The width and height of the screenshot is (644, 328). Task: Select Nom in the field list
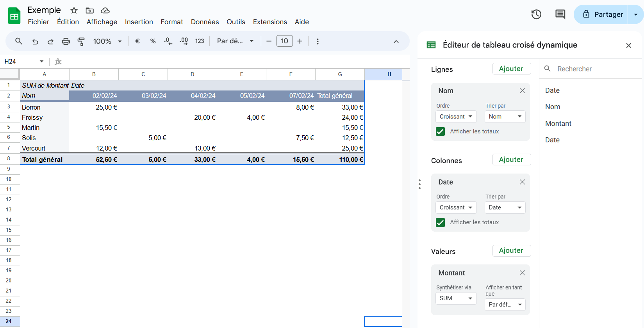(553, 107)
